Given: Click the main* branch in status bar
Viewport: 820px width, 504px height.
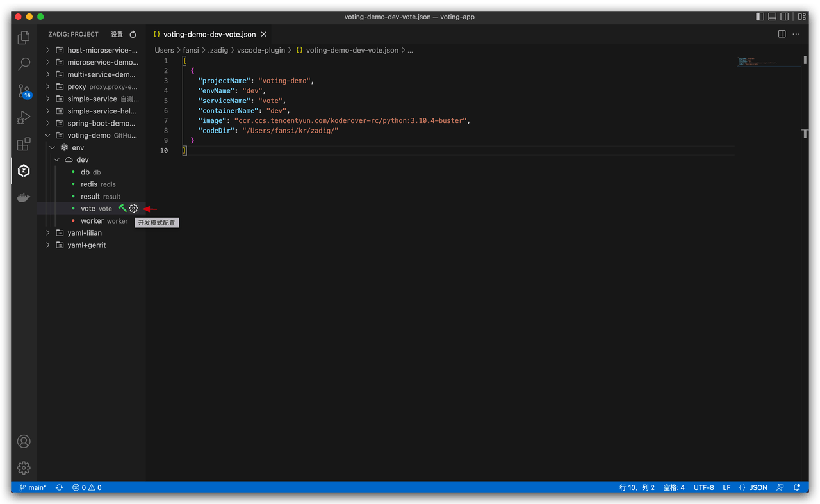Looking at the screenshot, I should point(33,487).
